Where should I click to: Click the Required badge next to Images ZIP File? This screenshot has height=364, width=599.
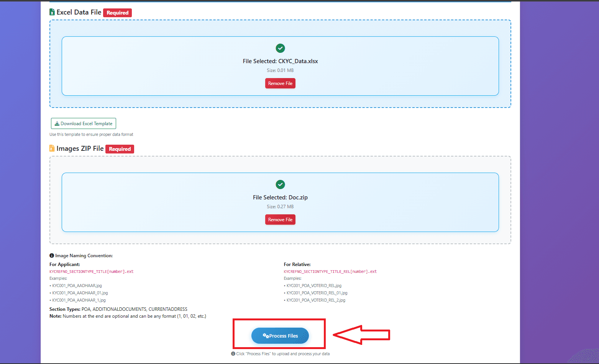click(x=120, y=149)
